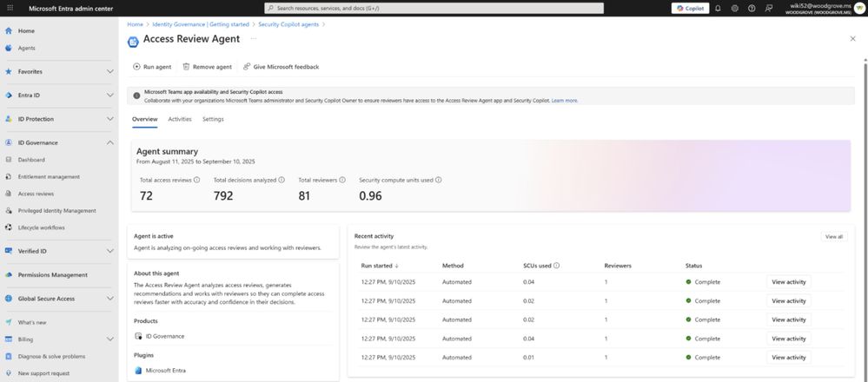
Task: Switch to the Overview tab
Action: pos(144,119)
